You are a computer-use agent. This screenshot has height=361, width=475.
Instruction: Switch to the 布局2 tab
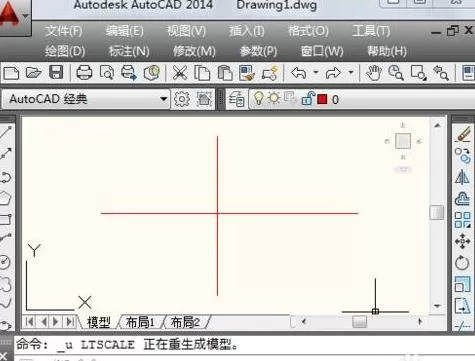pyautogui.click(x=185, y=322)
